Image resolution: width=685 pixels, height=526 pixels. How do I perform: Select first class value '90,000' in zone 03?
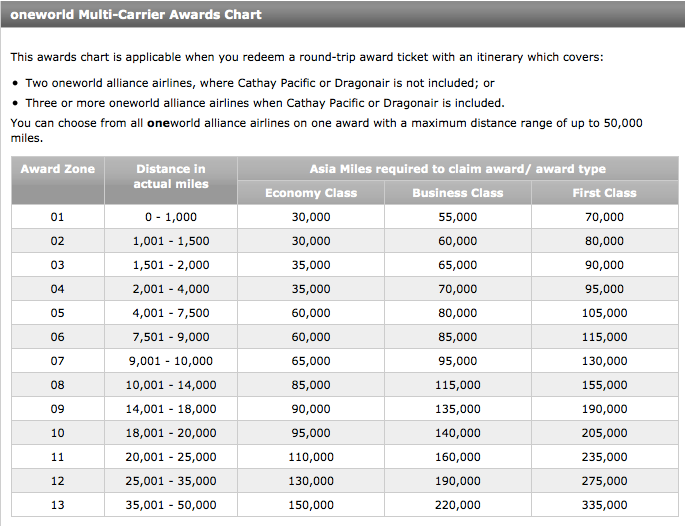point(605,265)
